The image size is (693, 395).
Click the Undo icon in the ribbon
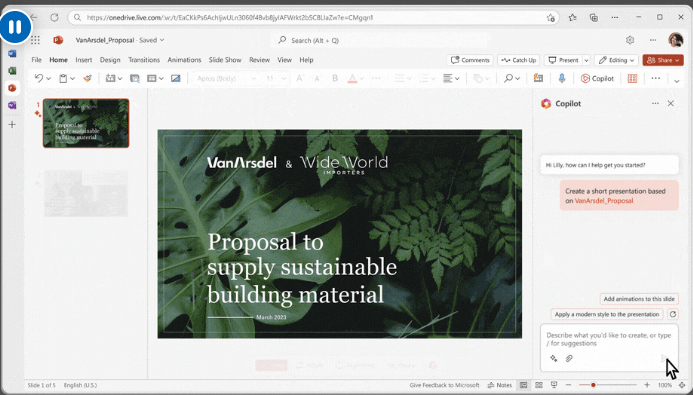tap(39, 78)
